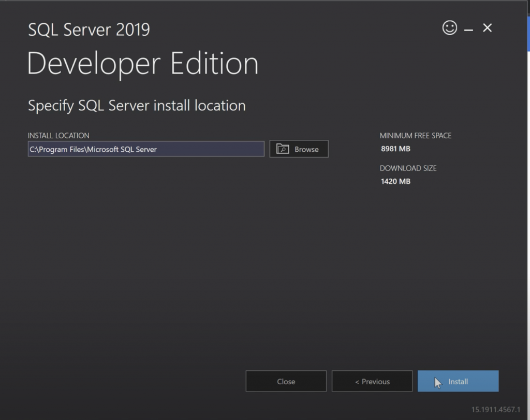
Task: Click the 'Specify SQL Server install location' heading
Action: (137, 106)
